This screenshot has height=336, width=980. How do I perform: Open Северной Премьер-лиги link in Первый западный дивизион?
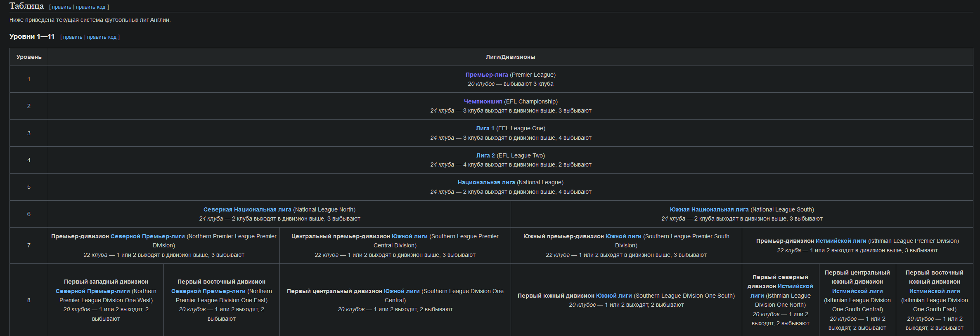93,291
